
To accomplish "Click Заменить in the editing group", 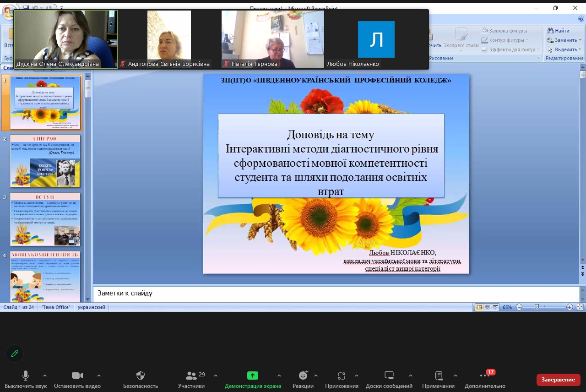I will pyautogui.click(x=564, y=40).
